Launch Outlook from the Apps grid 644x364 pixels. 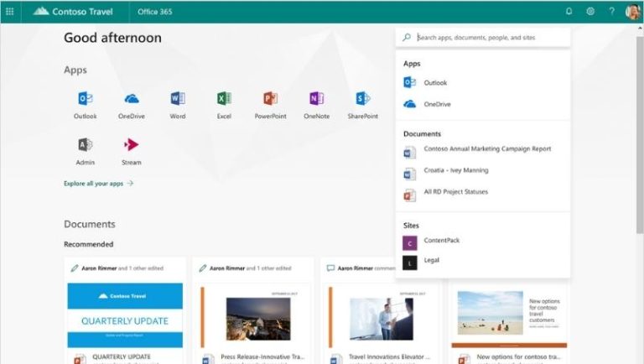tap(85, 99)
